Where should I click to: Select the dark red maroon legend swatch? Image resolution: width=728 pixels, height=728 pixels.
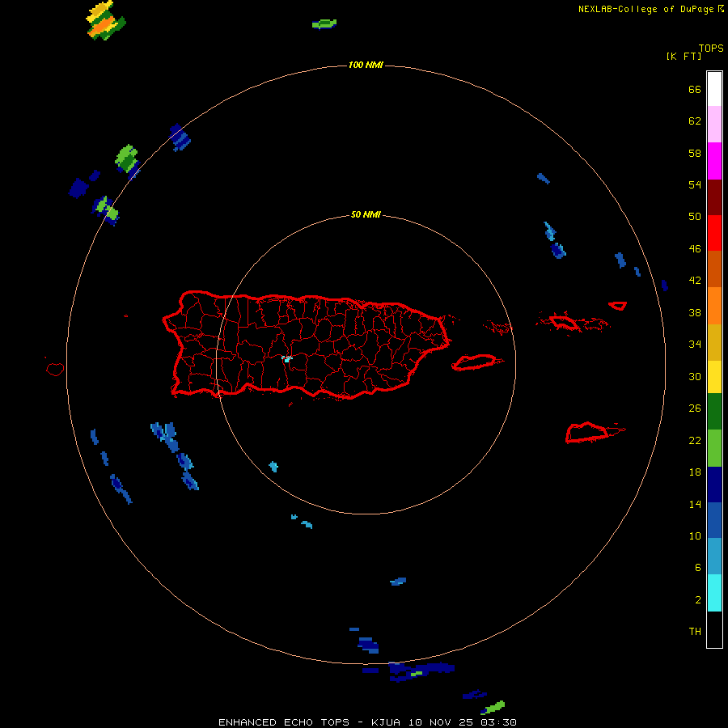coord(714,197)
